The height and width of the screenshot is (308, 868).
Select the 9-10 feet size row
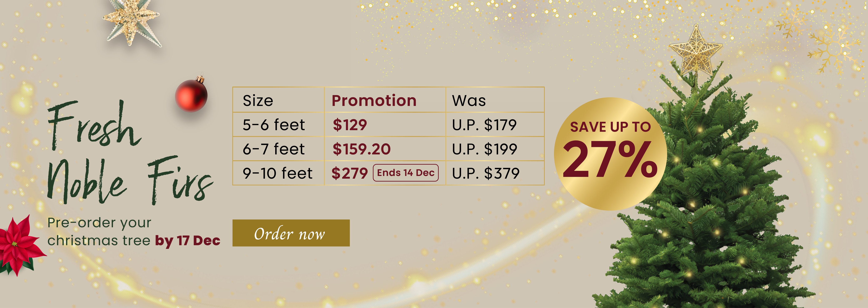click(x=277, y=173)
